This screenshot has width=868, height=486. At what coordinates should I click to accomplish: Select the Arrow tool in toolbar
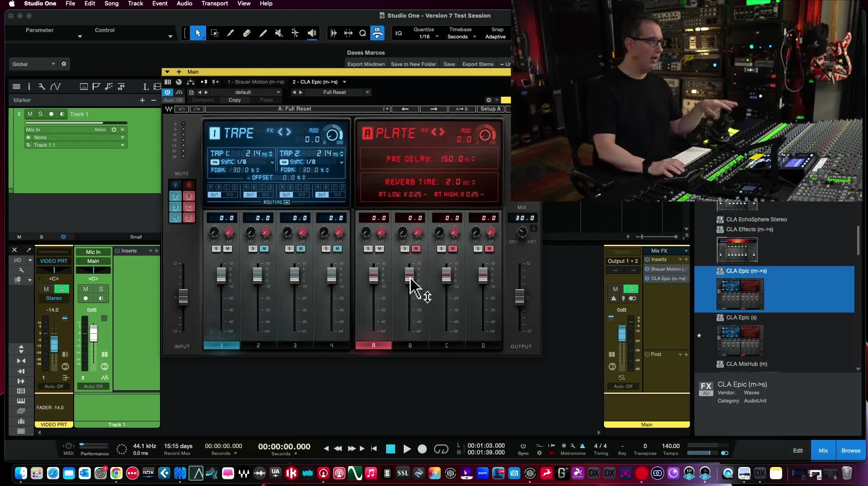tap(198, 33)
